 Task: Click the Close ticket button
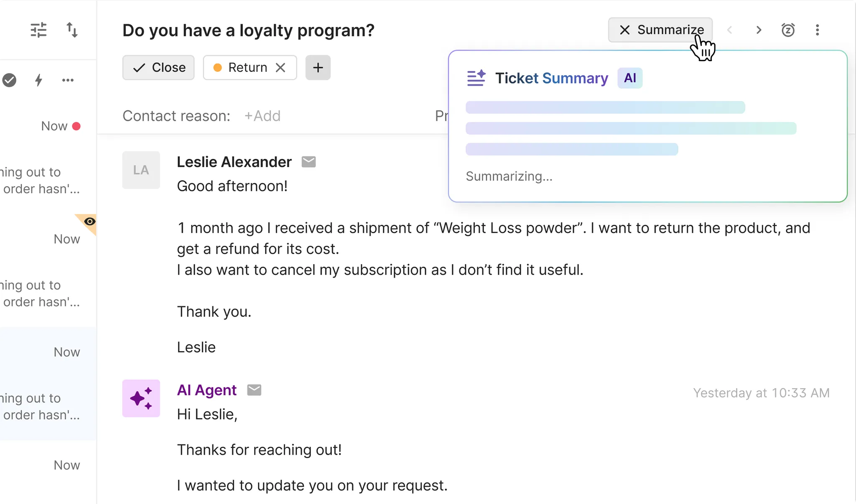(158, 68)
